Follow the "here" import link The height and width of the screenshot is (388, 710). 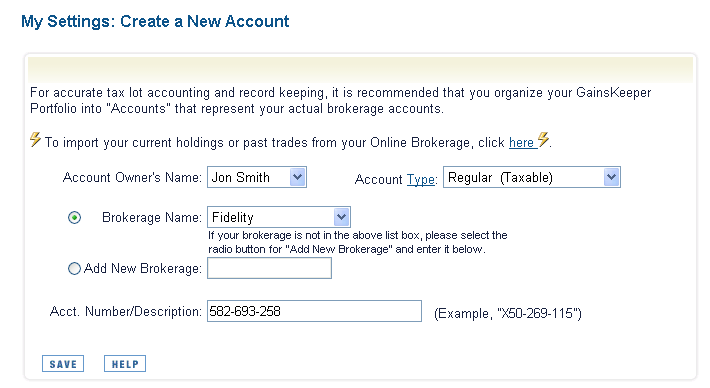[521, 143]
